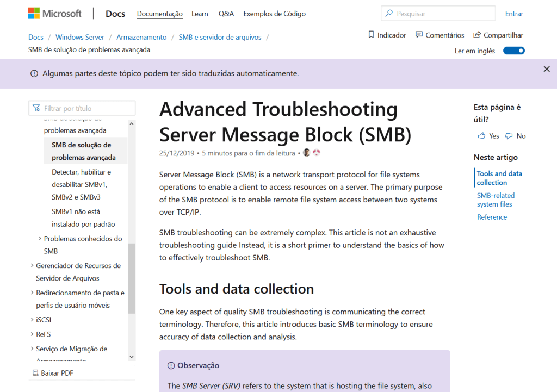Toggle the Ler em inglês switch
Viewport: 557px width, 392px height.
tap(513, 51)
